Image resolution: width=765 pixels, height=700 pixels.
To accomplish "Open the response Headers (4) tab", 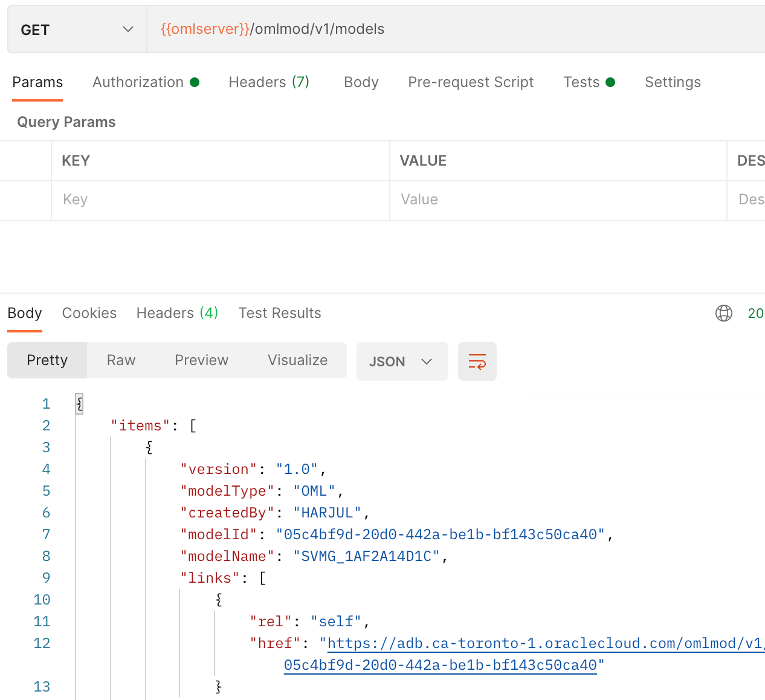I will coord(176,313).
